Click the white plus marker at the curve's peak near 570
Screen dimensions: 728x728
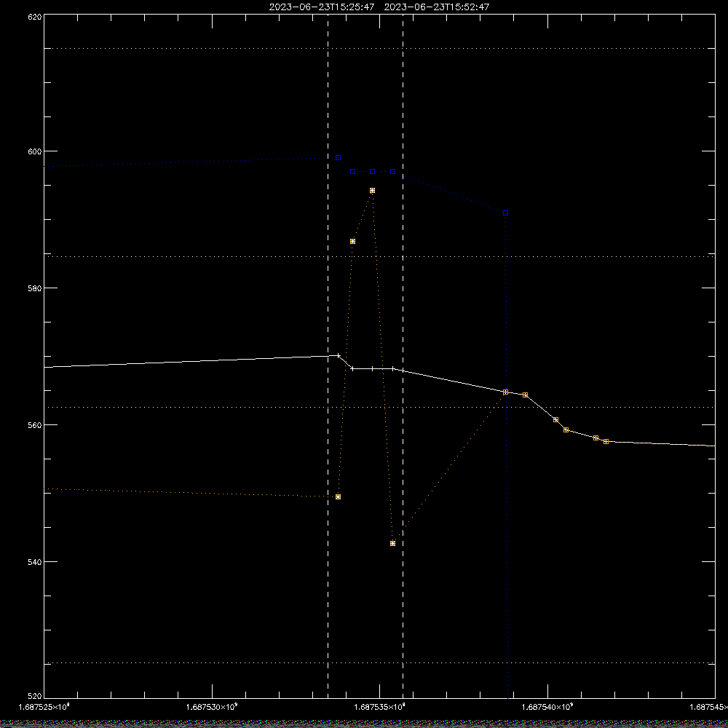[x=338, y=356]
